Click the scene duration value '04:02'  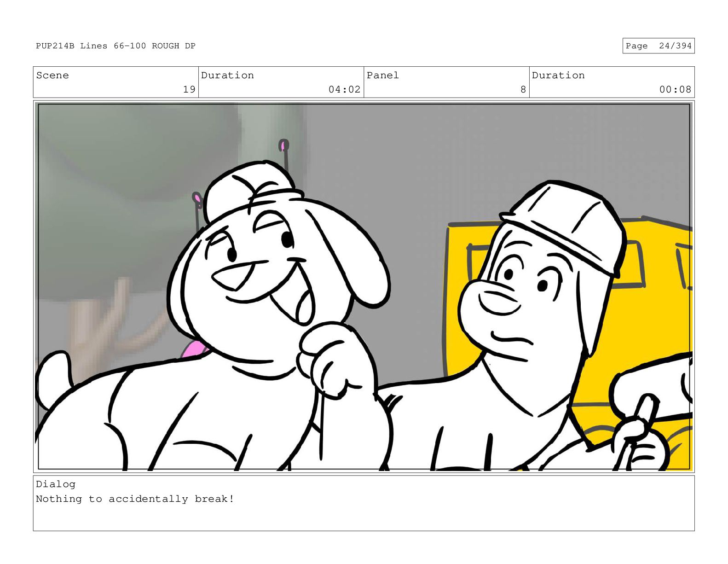[x=345, y=89]
